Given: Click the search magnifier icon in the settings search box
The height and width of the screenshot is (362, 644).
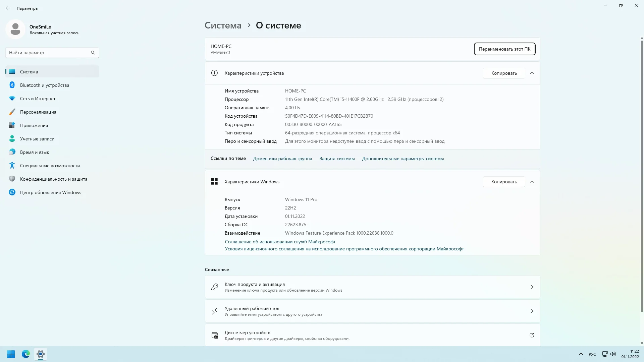Looking at the screenshot, I should 93,53.
